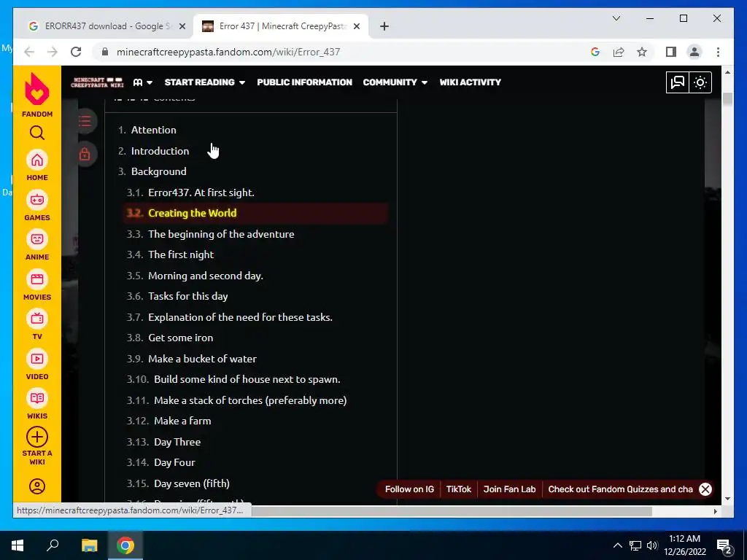
Task: Click the Google icon in address bar
Action: tap(595, 52)
